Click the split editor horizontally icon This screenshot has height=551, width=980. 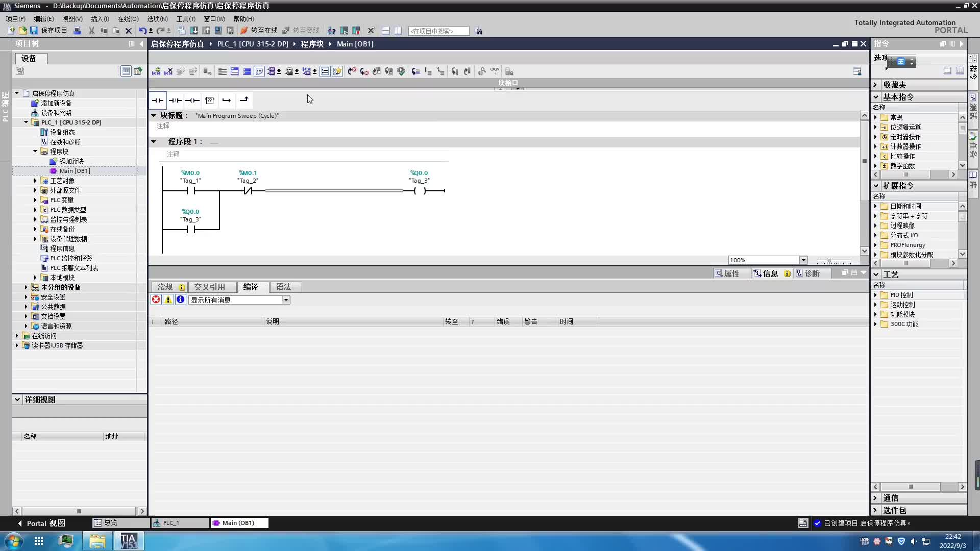pyautogui.click(x=386, y=31)
